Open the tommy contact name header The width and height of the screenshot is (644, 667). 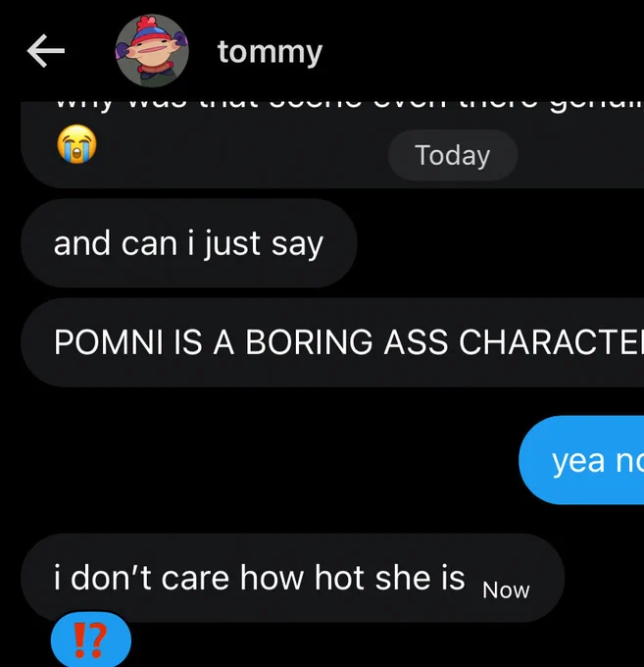pos(270,52)
